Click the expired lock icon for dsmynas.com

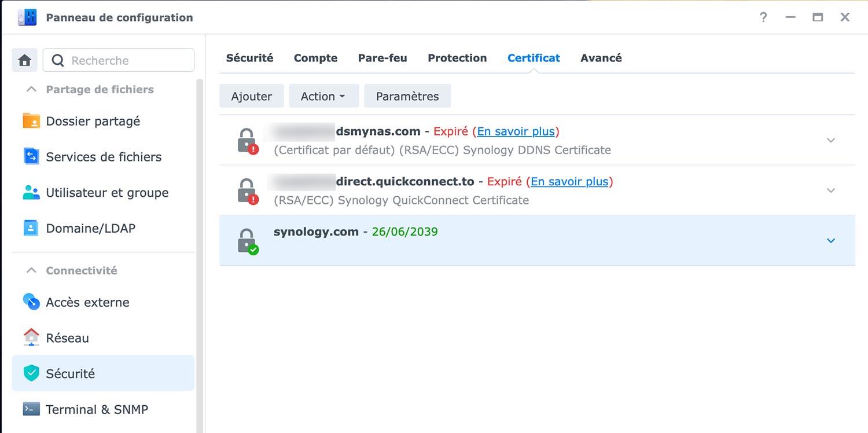248,141
